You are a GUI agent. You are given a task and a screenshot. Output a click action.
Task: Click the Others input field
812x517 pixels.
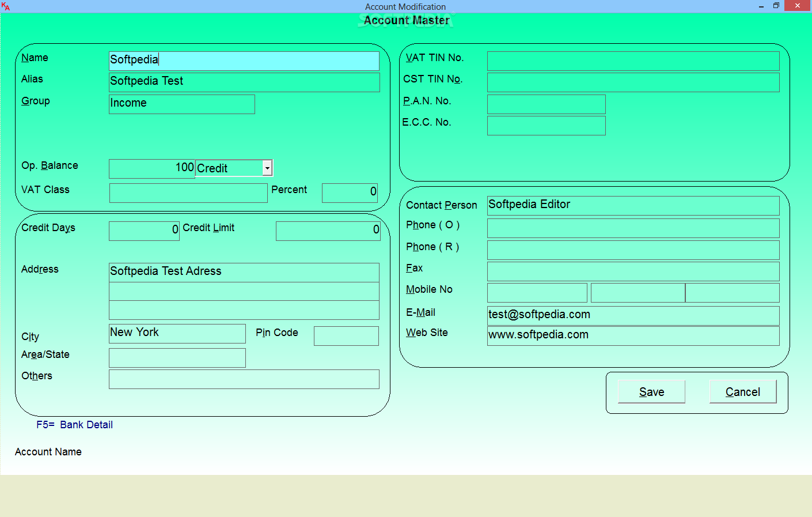tap(244, 379)
